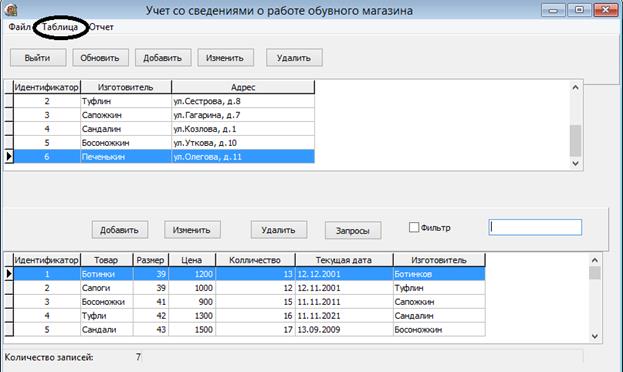This screenshot has height=372, width=623.
Task: Open the Отчет menu
Action: 101,27
